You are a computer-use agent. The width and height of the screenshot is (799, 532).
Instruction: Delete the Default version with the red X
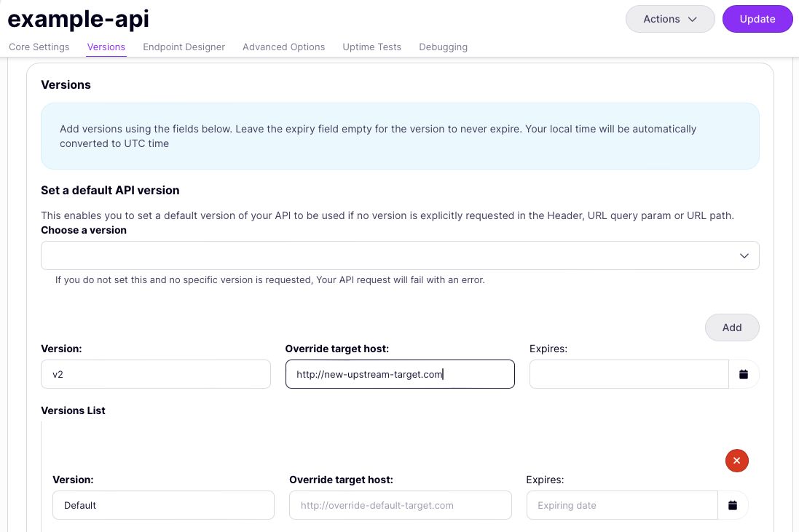(x=736, y=461)
